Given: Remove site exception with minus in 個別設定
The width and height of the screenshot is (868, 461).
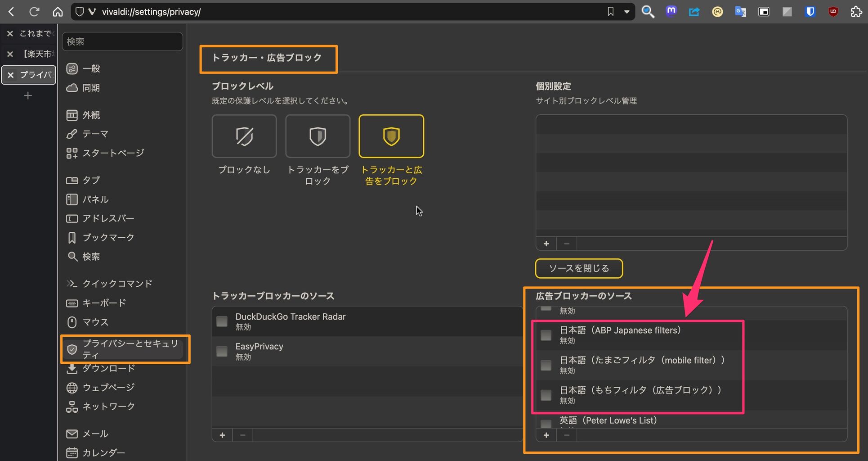Looking at the screenshot, I should point(567,244).
